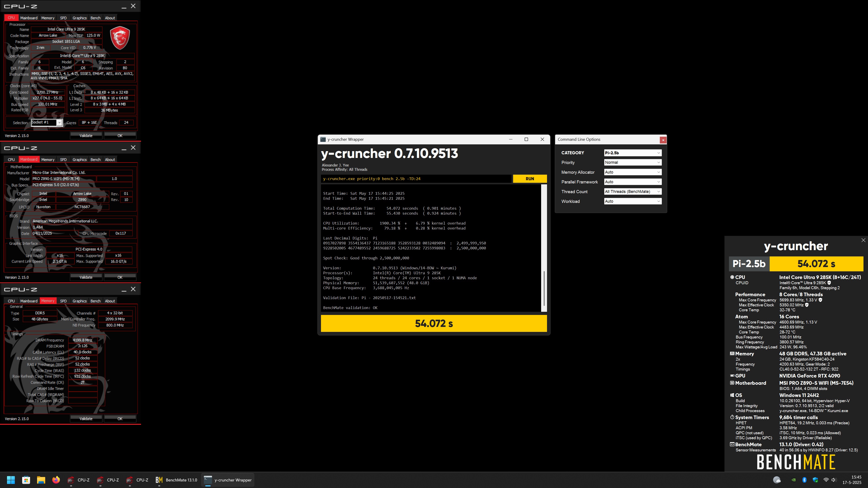
Task: Click NVIDIA GeForce RTX 4090 in BenchMate panel
Action: (x=809, y=376)
